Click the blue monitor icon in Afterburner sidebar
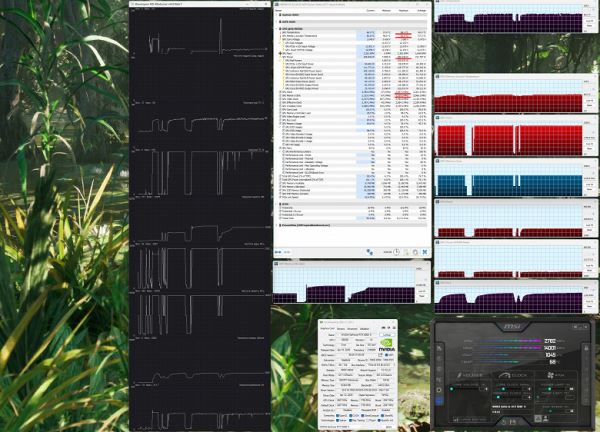Viewport: 600px width, 432px height. tap(439, 400)
